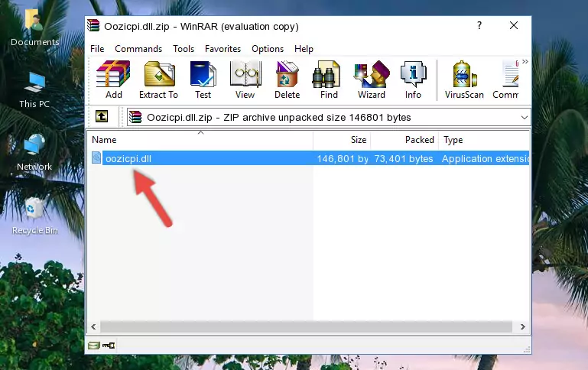Viewport: 588px width, 370px height.
Task: Select the Documents desktop icon
Action: pos(35,28)
